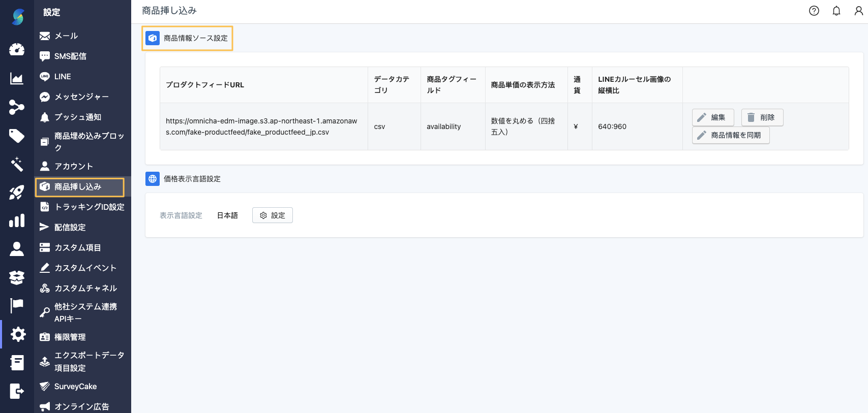868x413 pixels.
Task: Select トラッキングID設定 in sidebar
Action: point(89,207)
